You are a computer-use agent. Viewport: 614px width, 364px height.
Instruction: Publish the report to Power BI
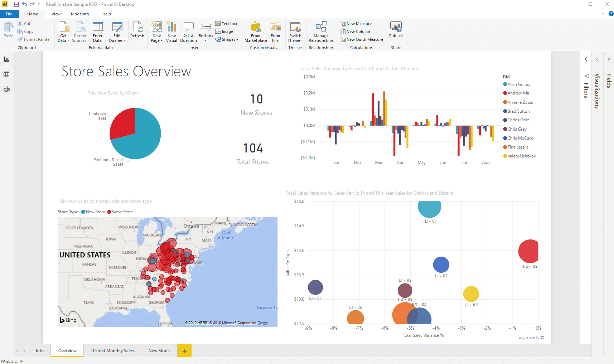click(x=396, y=31)
